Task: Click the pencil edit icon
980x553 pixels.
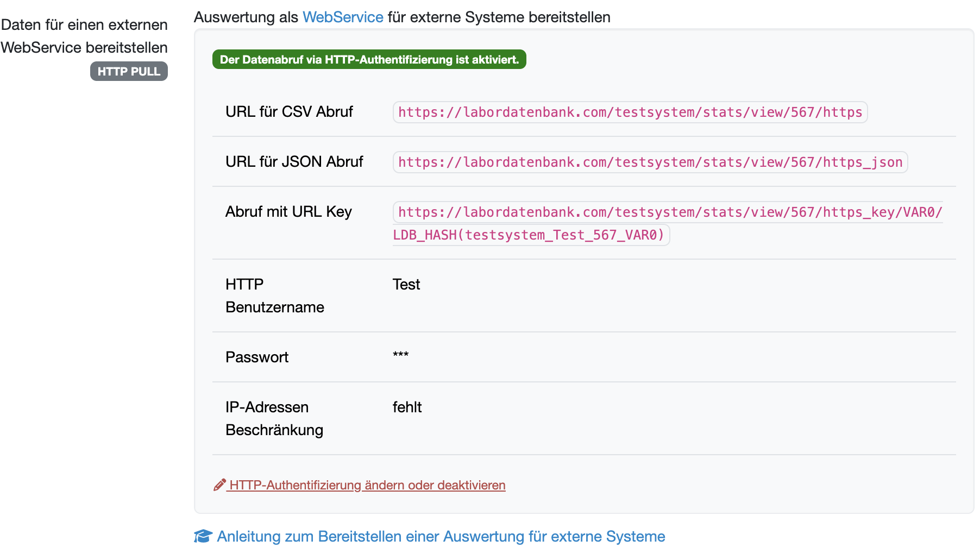Action: point(219,485)
